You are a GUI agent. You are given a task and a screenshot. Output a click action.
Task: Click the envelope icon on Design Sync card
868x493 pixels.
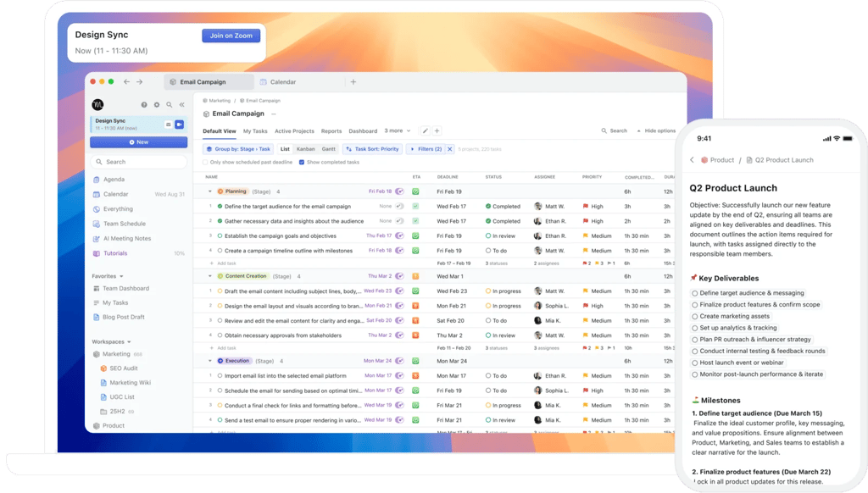(169, 125)
